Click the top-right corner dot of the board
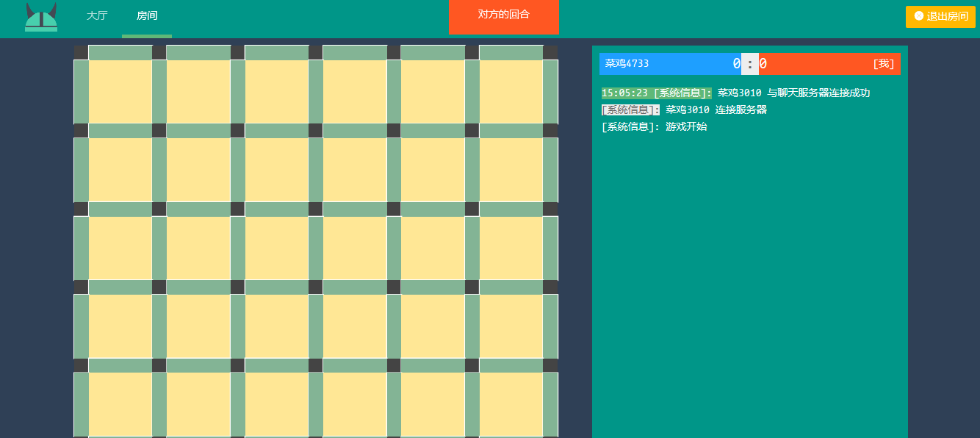980x438 pixels. click(550, 52)
